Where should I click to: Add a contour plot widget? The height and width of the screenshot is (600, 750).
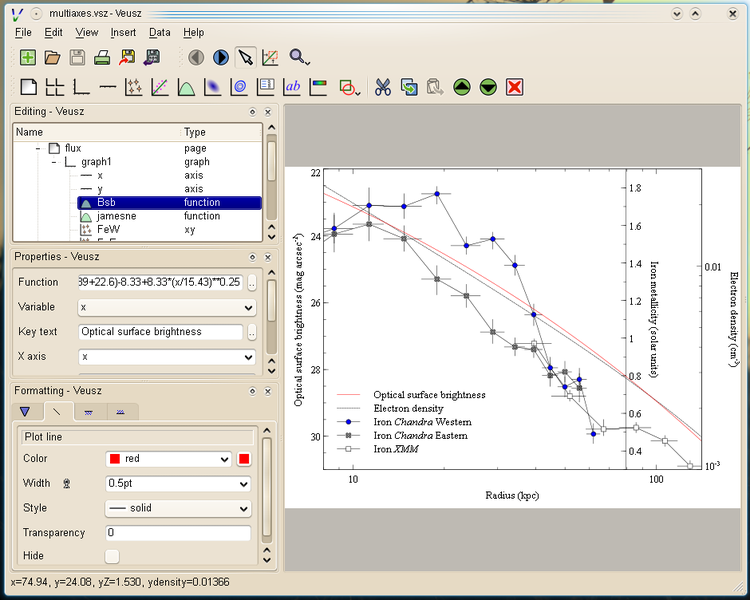[239, 87]
